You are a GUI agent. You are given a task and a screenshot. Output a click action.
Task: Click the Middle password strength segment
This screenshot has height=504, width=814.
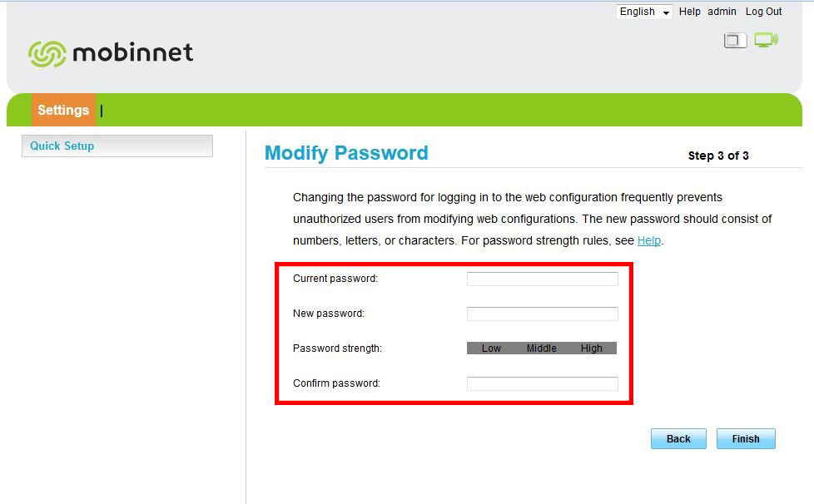[x=541, y=348]
